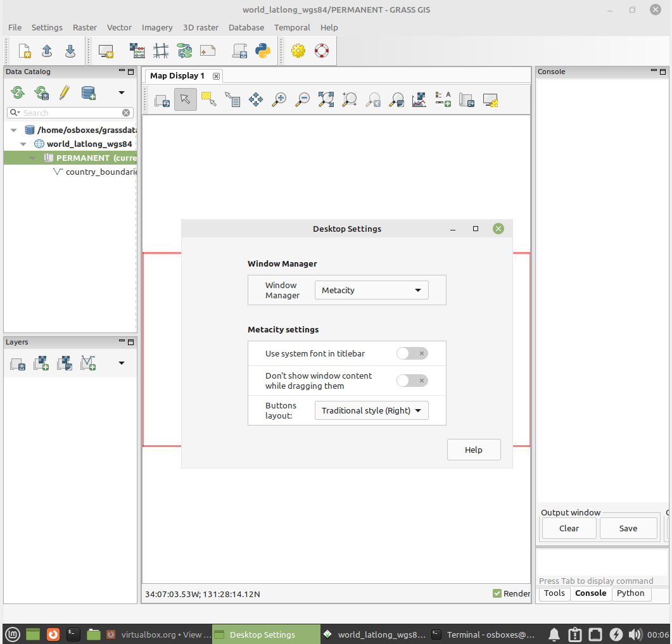The width and height of the screenshot is (672, 644).
Task: Reload current mapset icon in Data Catalog
Action: (42, 92)
